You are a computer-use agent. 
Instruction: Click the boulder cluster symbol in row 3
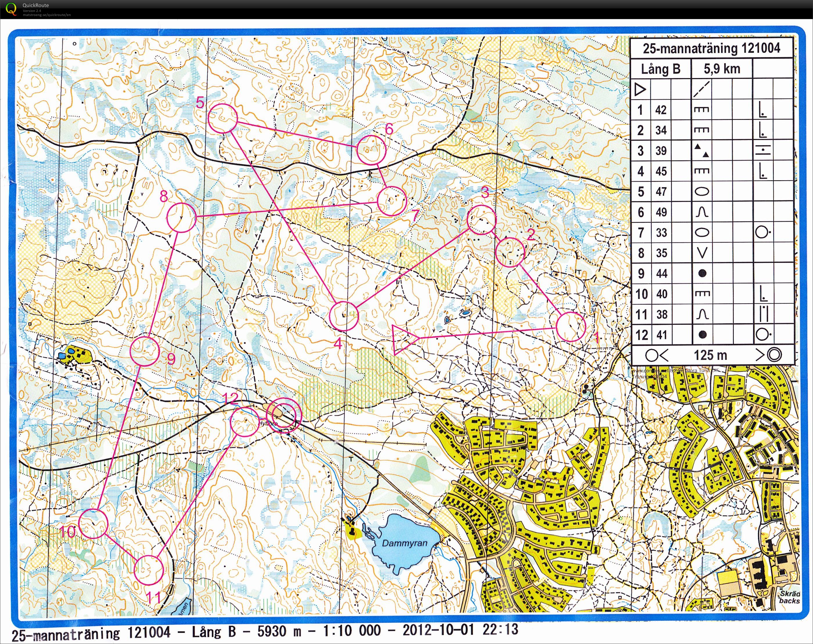[x=702, y=151]
